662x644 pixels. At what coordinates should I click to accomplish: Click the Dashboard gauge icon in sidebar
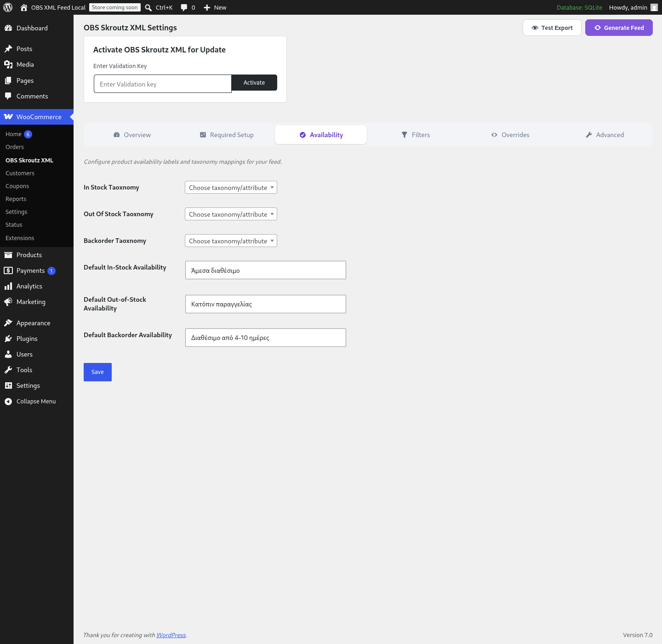pos(8,28)
